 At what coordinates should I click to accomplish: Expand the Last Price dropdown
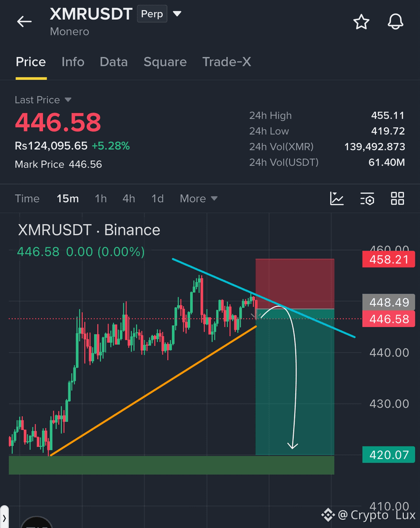point(68,100)
